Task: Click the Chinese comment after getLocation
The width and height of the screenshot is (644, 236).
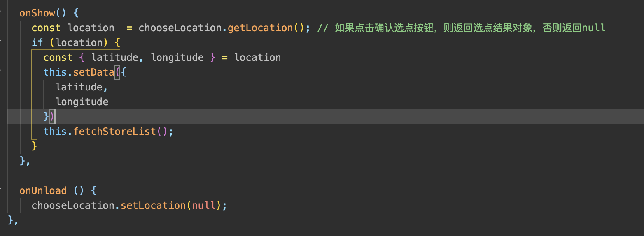Action: [x=461, y=28]
